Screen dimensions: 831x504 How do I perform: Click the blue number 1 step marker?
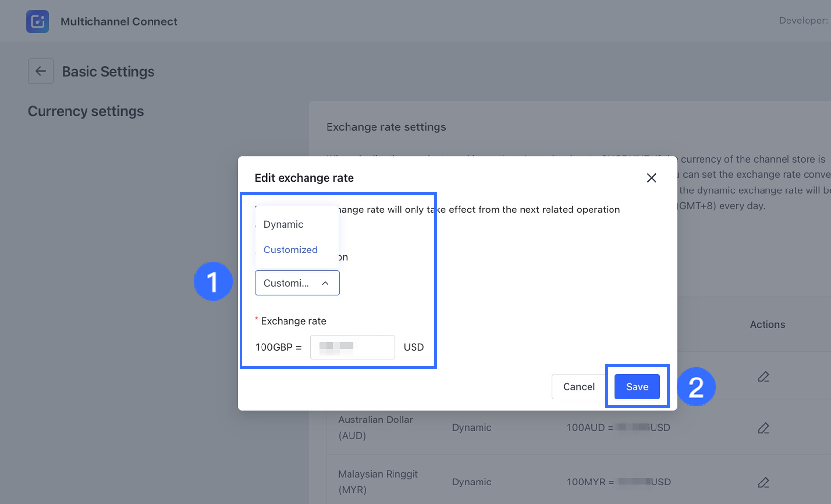coord(213,281)
